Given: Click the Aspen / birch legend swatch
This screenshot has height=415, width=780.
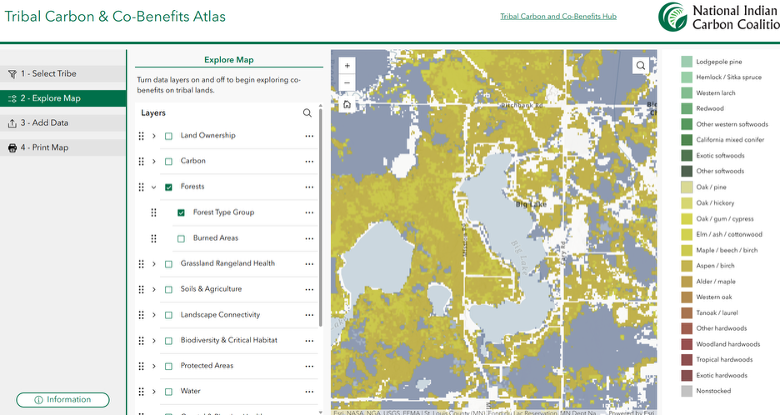Looking at the screenshot, I should pyautogui.click(x=686, y=266).
